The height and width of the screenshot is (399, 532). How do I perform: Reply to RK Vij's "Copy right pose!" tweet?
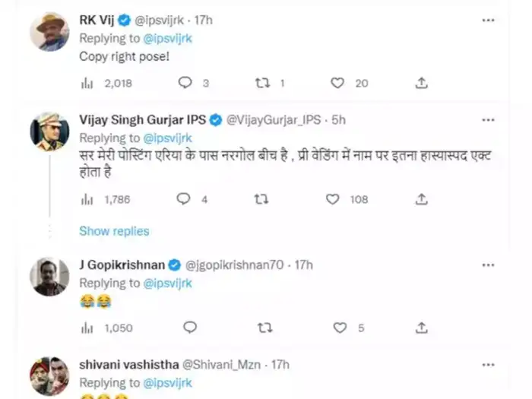click(184, 84)
